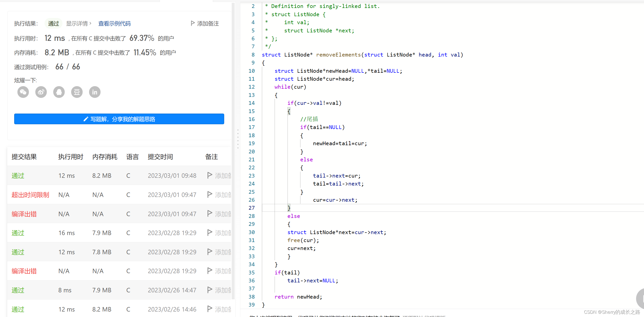Open 查看示例代码 sample code link
The image size is (644, 317).
tap(114, 23)
